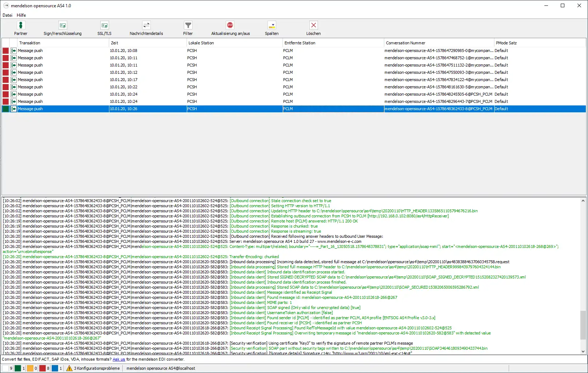Click the blue counter square in status bar
The width and height of the screenshot is (588, 373).
tap(55, 368)
